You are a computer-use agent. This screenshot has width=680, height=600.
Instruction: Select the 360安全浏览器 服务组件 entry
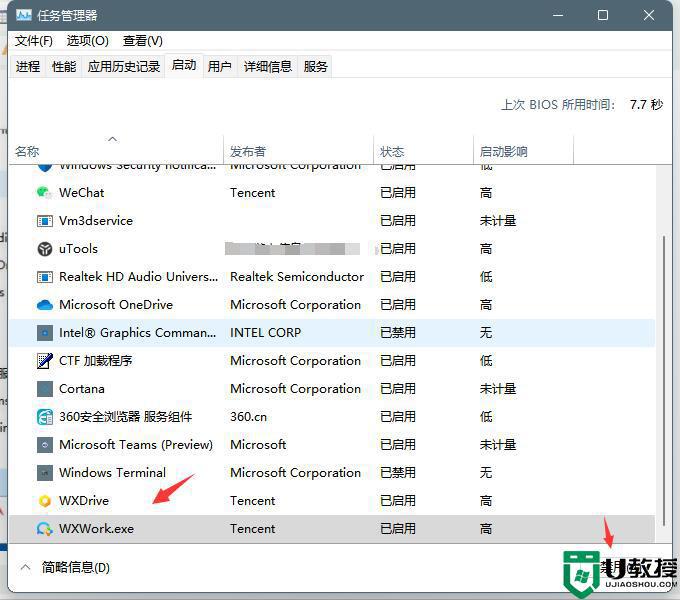click(x=125, y=417)
